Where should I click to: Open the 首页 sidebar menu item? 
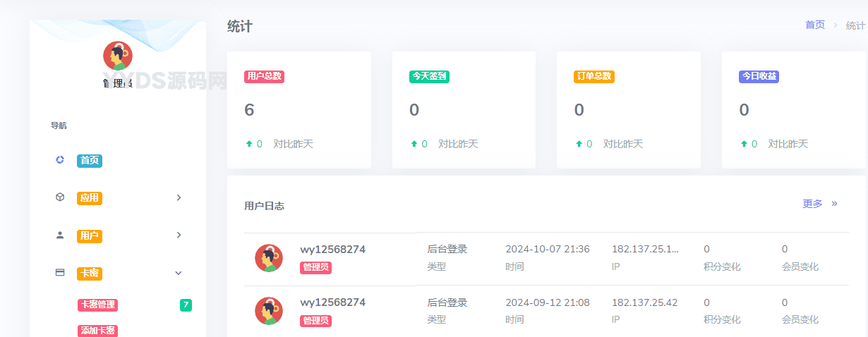(x=90, y=161)
